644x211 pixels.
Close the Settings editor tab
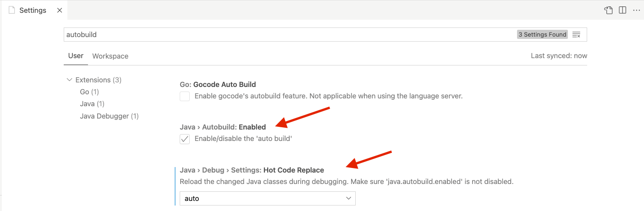[x=60, y=10]
